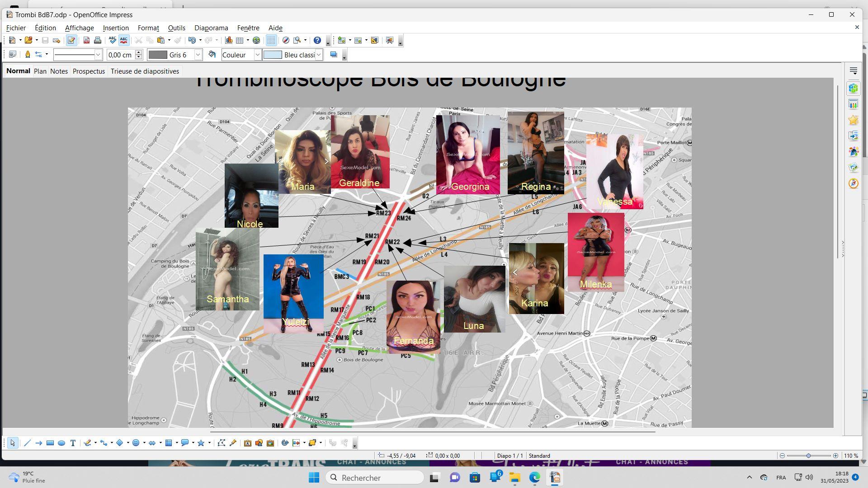Click the zoom slider handle in status bar
The height and width of the screenshot is (488, 868).
(808, 455)
